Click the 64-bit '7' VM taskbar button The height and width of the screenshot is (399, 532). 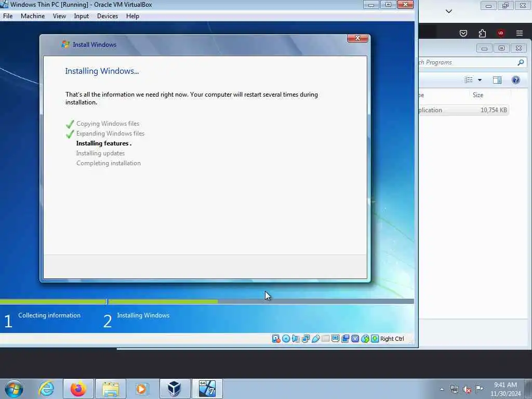click(x=207, y=389)
